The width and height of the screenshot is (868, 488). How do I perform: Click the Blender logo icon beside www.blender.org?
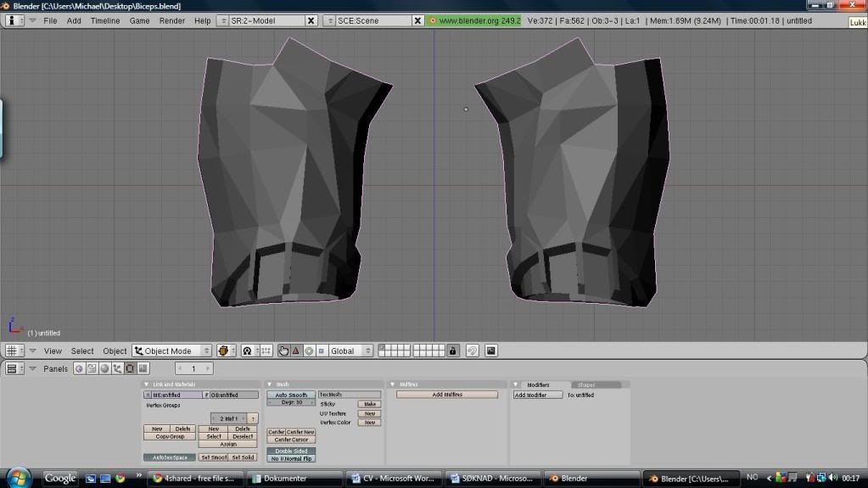pos(433,20)
